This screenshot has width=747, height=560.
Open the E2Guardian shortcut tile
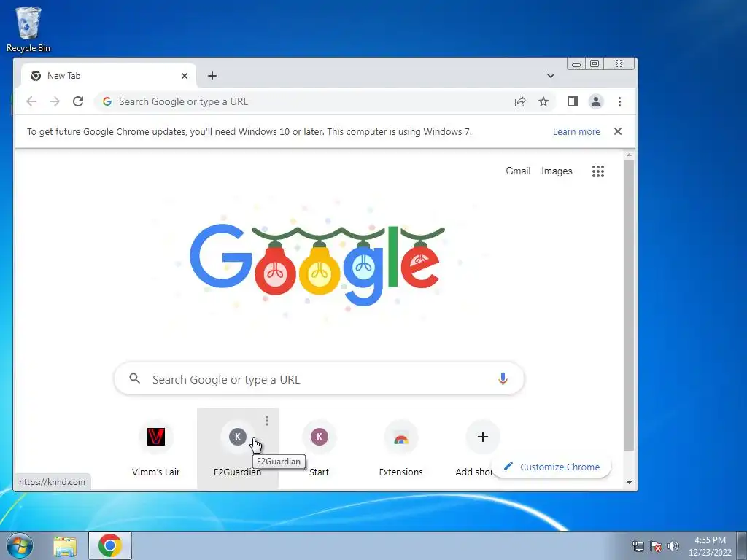237,448
